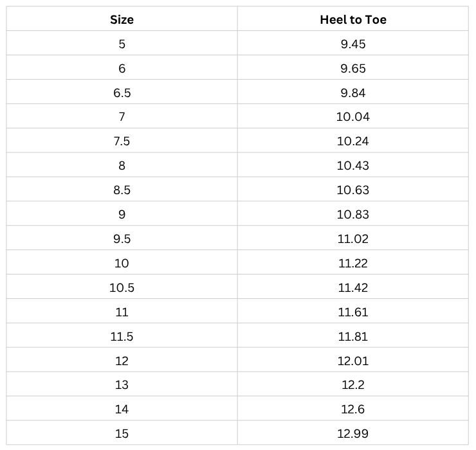Select the 10.83 measurement cell
This screenshot has height=450, width=476.
tap(353, 215)
